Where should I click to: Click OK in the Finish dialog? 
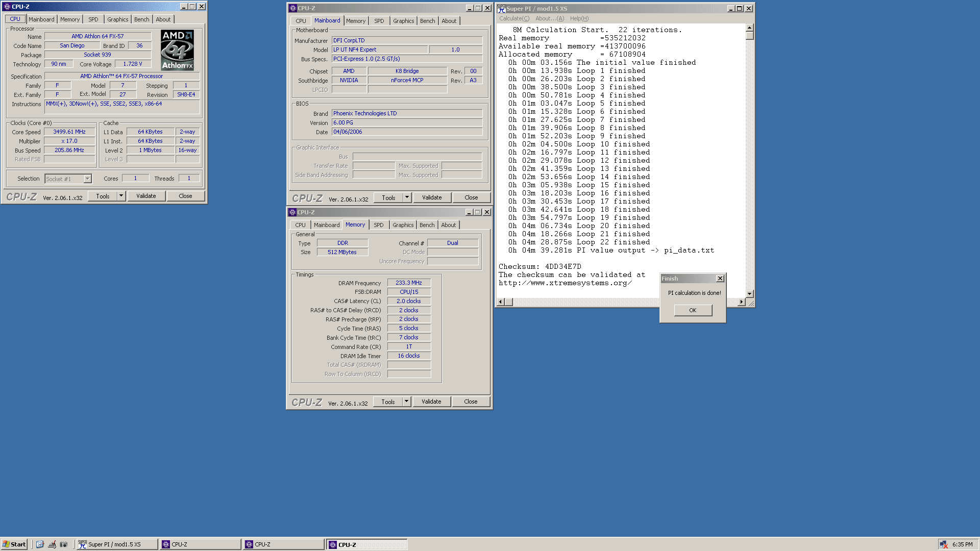click(x=693, y=310)
